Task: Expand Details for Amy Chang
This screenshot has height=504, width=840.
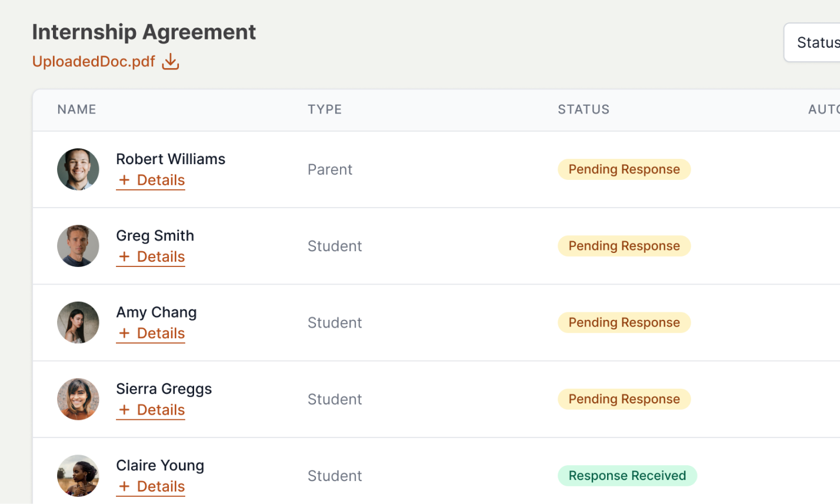Action: 151,333
